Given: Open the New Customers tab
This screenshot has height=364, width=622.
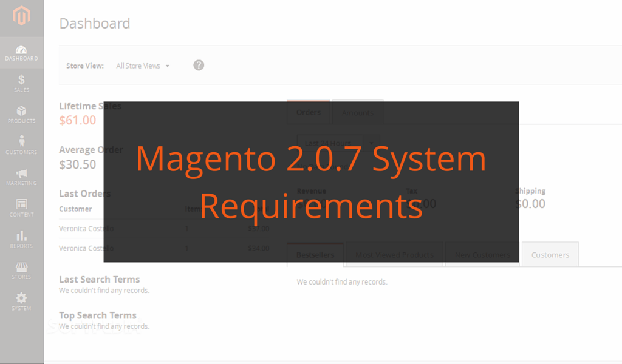Looking at the screenshot, I should click(x=482, y=255).
